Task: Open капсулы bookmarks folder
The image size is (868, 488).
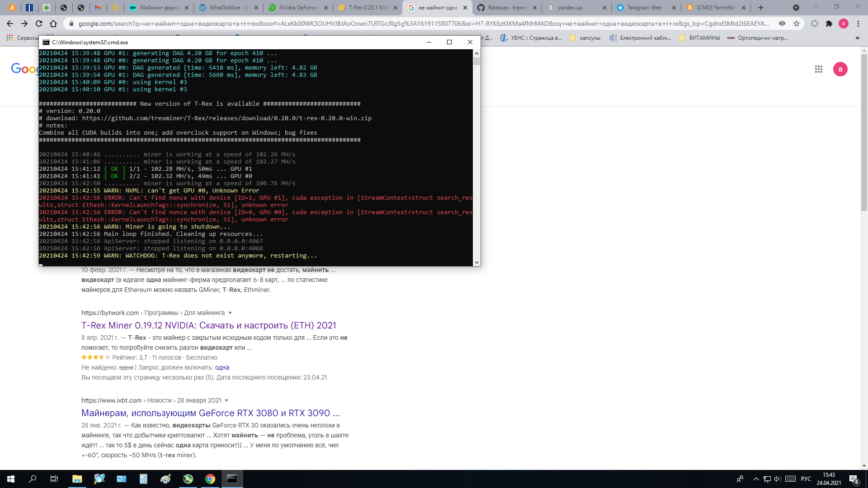Action: click(x=585, y=38)
